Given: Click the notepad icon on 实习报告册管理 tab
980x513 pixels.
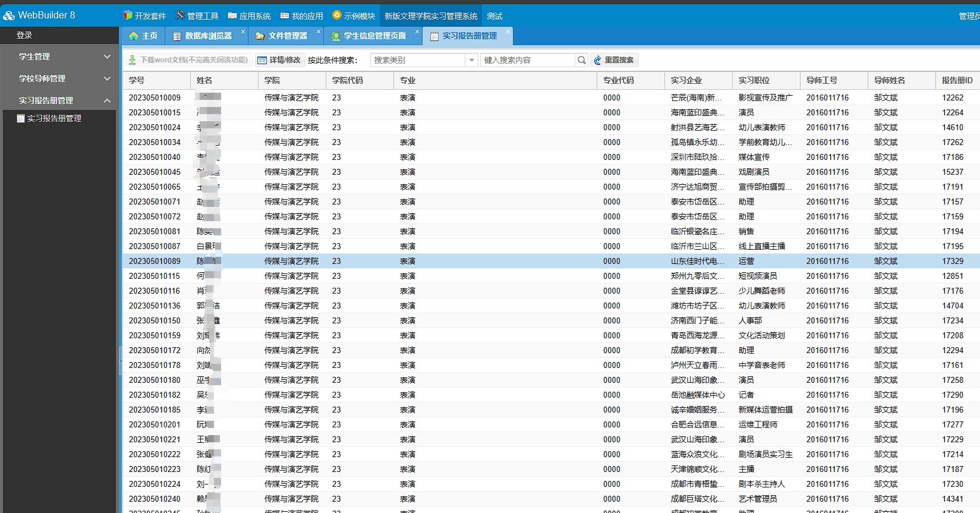Looking at the screenshot, I should [x=434, y=36].
